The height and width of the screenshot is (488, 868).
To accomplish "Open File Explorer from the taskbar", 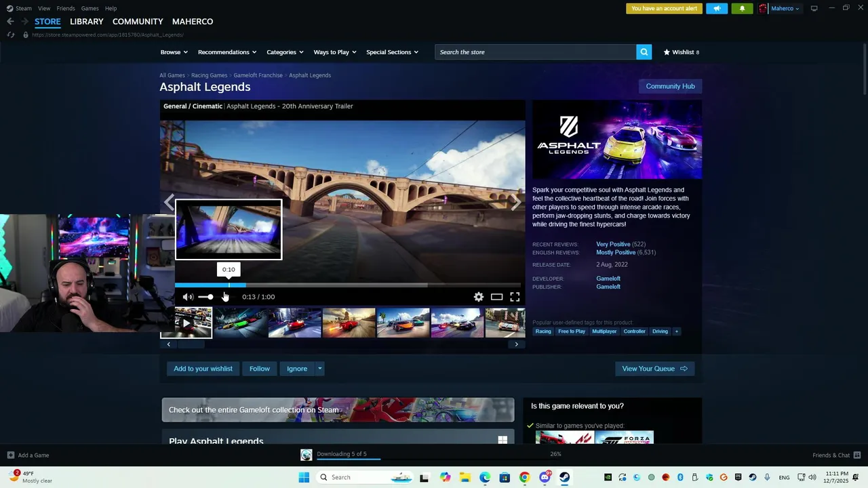I will [465, 477].
